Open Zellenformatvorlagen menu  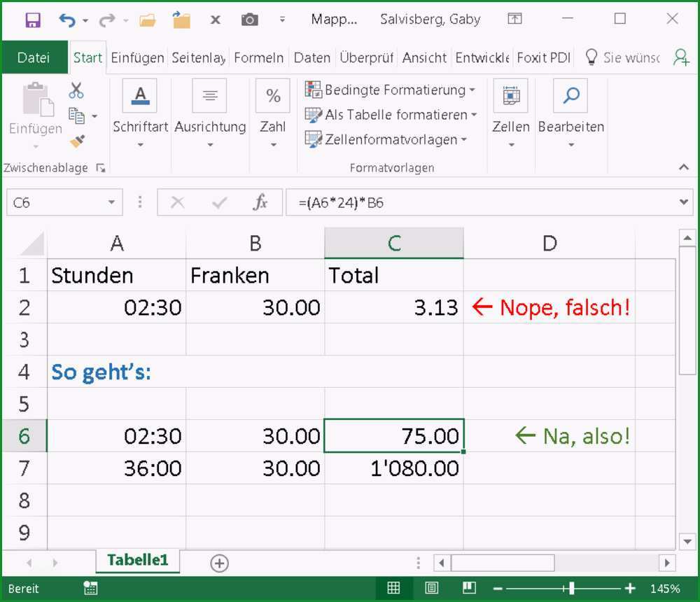[386, 139]
